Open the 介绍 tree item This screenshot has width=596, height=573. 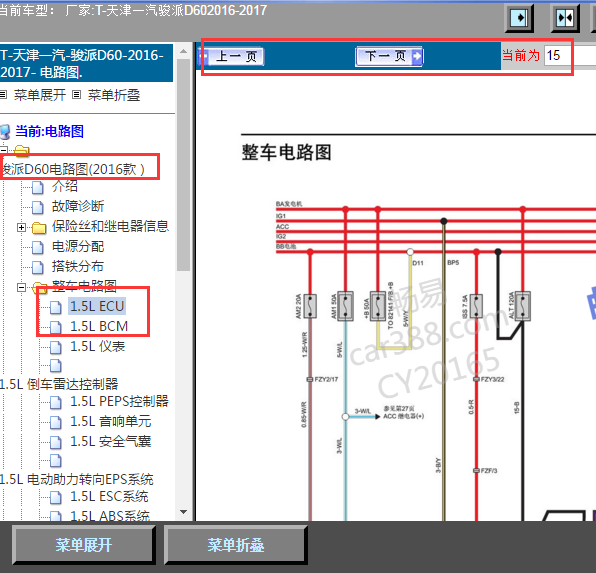tap(65, 186)
